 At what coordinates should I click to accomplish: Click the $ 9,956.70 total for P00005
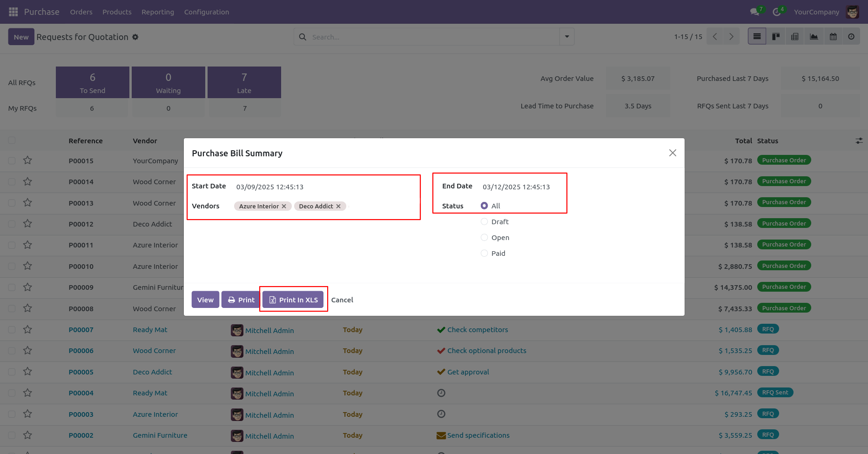click(735, 372)
